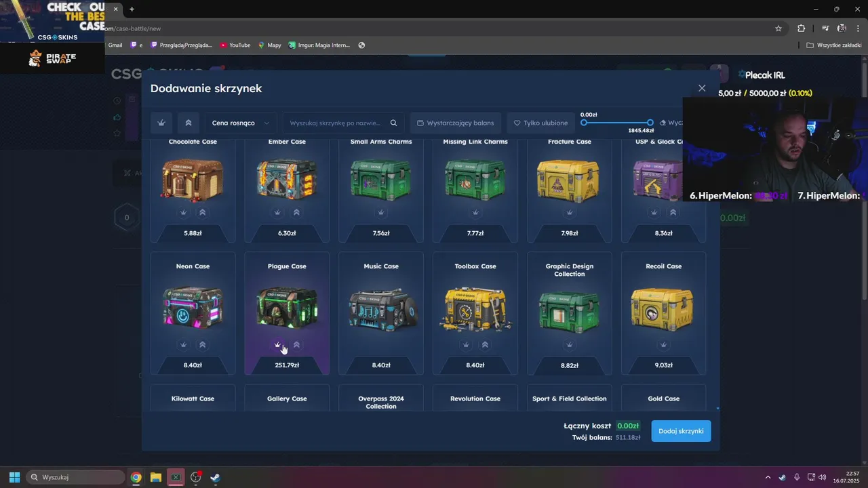Open the Mapy bookmark
The image size is (868, 488).
click(x=269, y=45)
